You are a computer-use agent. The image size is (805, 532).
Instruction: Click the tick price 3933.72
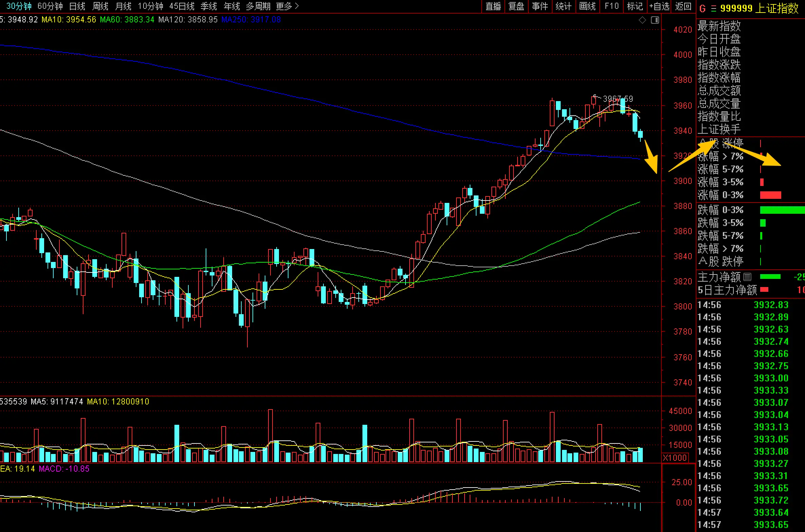(771, 500)
